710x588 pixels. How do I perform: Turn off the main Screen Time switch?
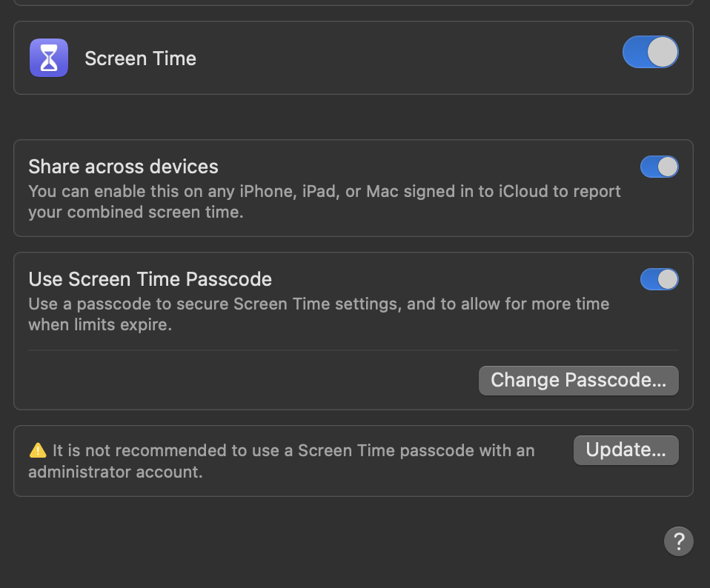coord(650,53)
